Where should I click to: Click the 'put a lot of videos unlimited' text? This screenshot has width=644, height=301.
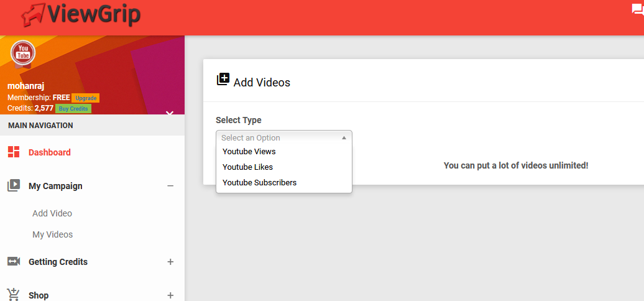point(516,166)
